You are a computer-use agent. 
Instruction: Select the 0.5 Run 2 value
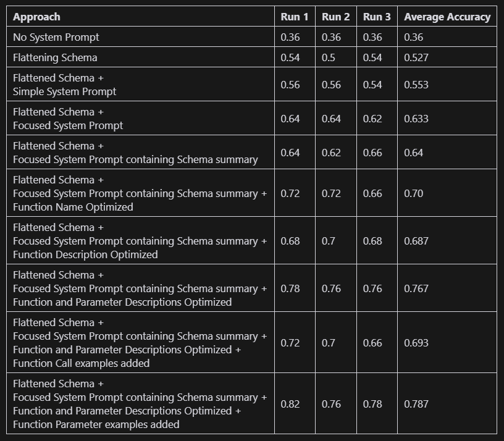click(x=329, y=58)
